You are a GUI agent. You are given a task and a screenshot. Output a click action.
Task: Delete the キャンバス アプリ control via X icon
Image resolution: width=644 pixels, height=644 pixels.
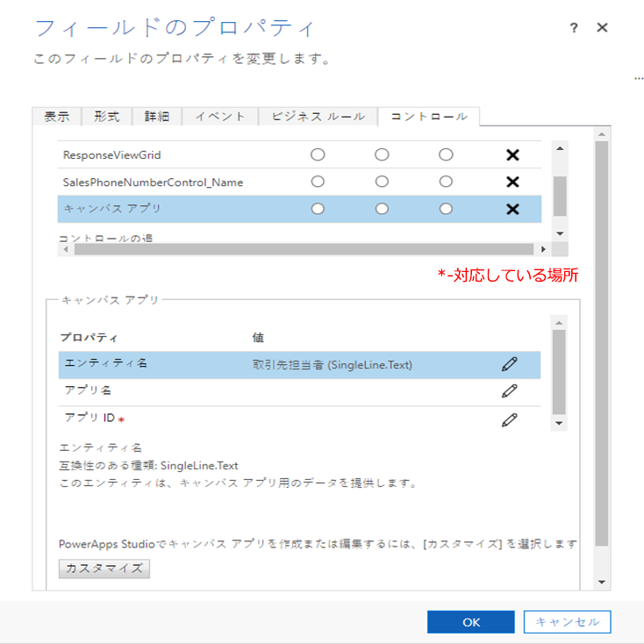pos(512,209)
